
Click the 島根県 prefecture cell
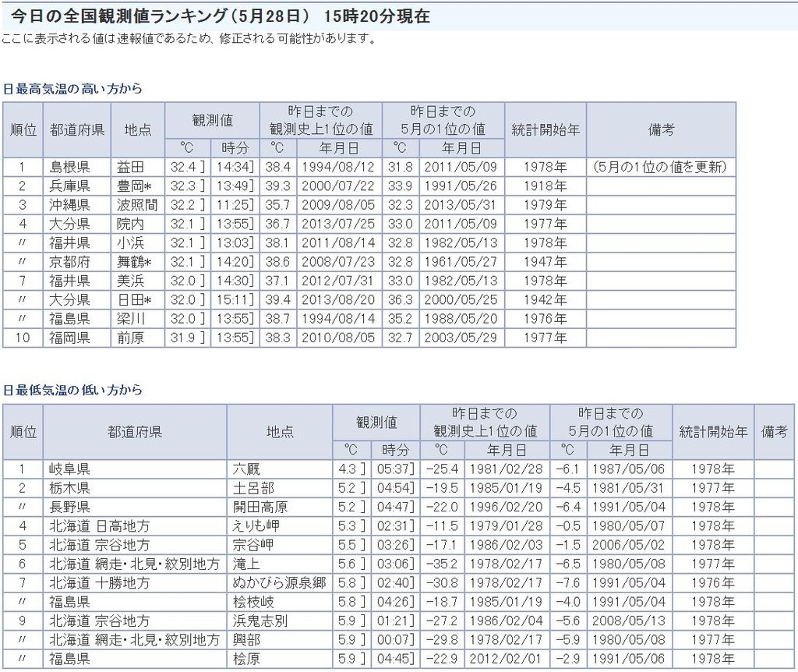[70, 167]
